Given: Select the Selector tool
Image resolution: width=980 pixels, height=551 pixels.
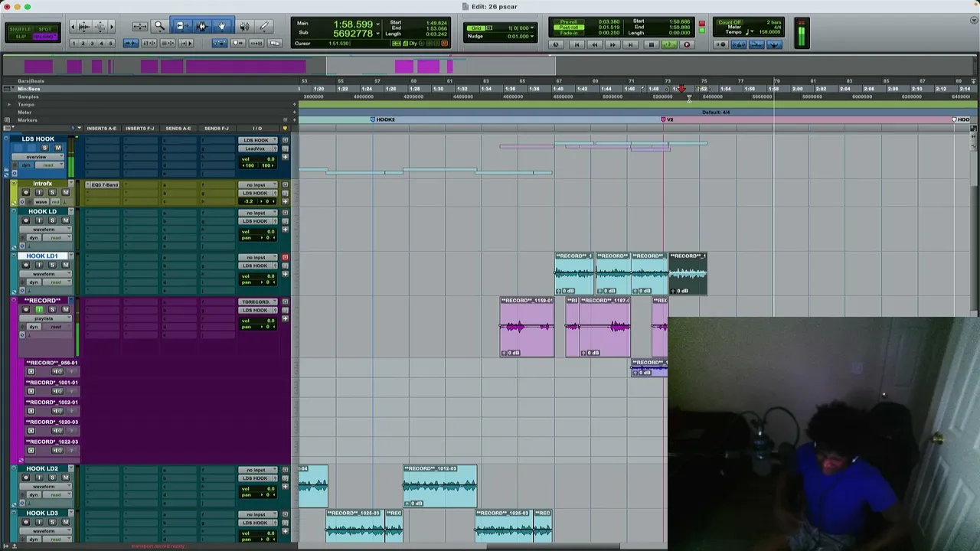Looking at the screenshot, I should [x=202, y=27].
